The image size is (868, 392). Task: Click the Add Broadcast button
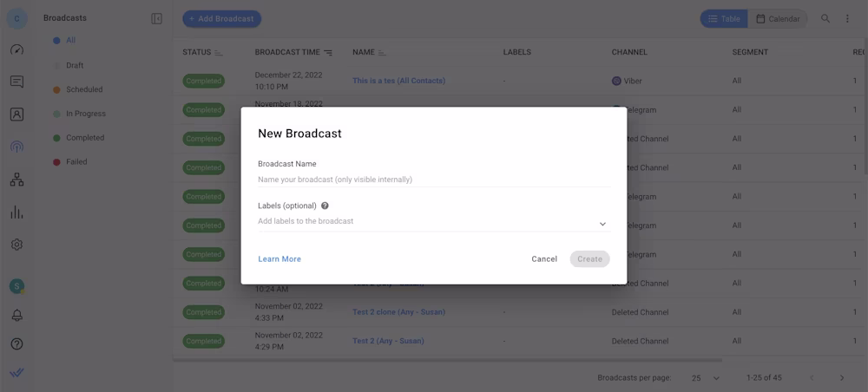pyautogui.click(x=222, y=19)
